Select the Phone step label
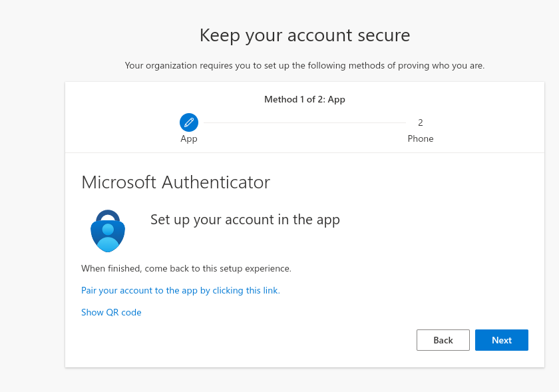Viewport: 559px width, 392px height. pos(421,138)
